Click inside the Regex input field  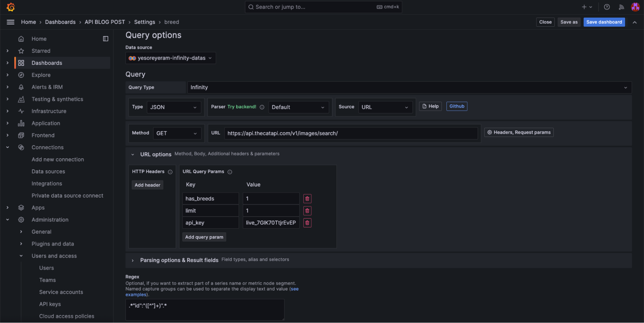205,309
